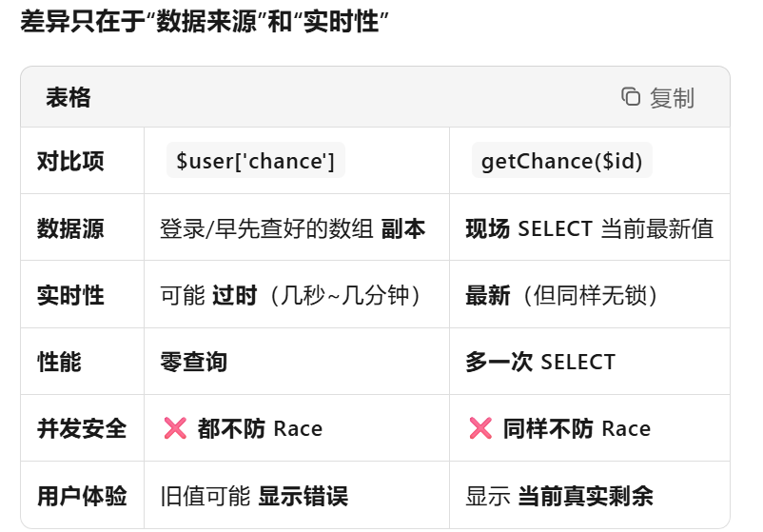Screen dimensions: 763x532
Task: Select the 对比项 header cell
Action: coord(70,162)
